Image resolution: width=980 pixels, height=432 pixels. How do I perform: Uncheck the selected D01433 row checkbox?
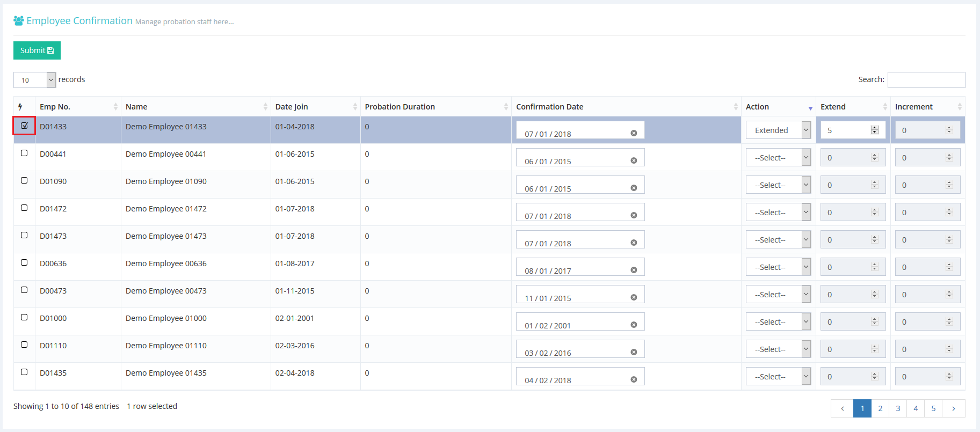(24, 126)
